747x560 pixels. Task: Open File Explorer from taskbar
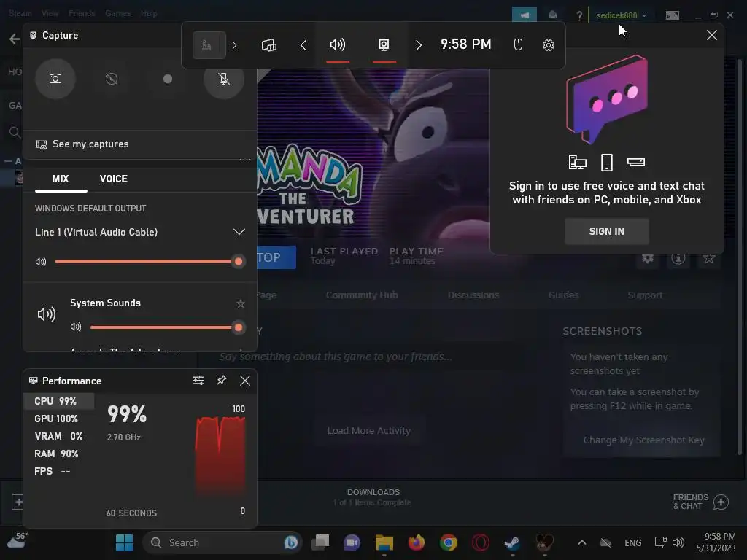point(384,542)
